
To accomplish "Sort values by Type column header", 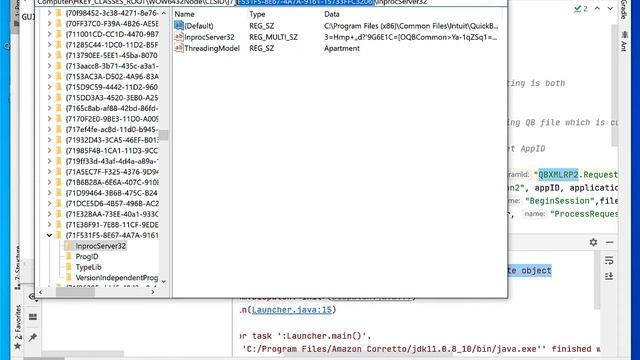I will [x=257, y=14].
